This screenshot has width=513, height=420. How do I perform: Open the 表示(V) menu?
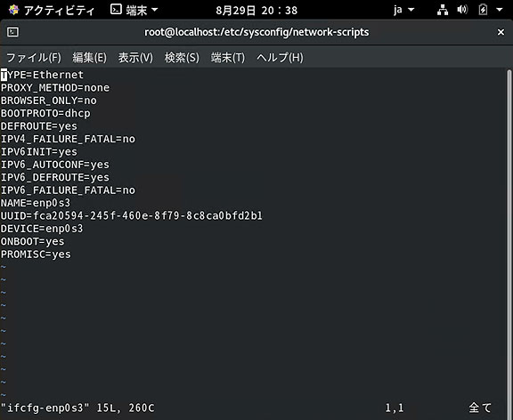point(135,58)
